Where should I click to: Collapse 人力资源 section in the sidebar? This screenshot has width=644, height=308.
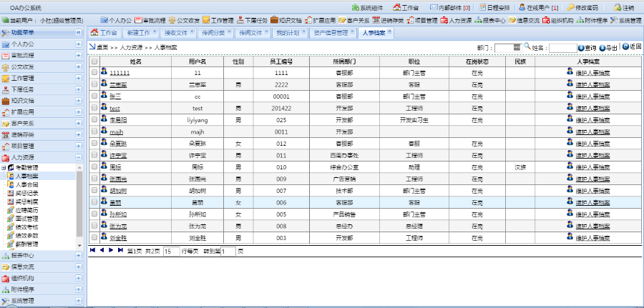pos(79,157)
